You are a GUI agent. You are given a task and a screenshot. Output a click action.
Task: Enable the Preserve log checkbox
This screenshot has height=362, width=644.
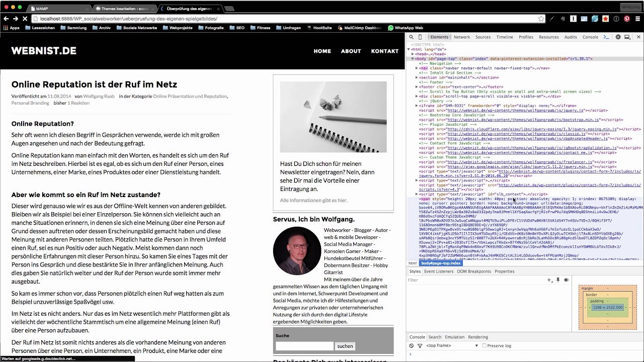[x=485, y=346]
